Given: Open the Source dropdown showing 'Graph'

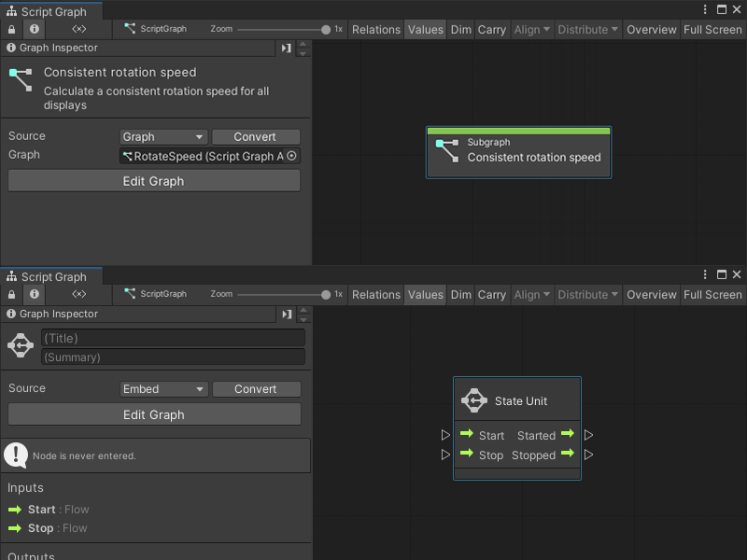Looking at the screenshot, I should [x=163, y=137].
